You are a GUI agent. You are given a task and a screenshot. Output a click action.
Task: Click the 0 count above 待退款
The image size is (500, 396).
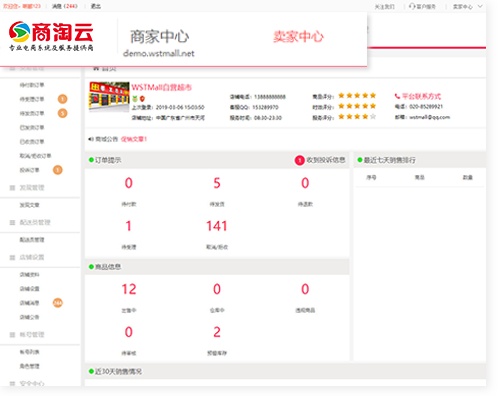[x=305, y=183]
